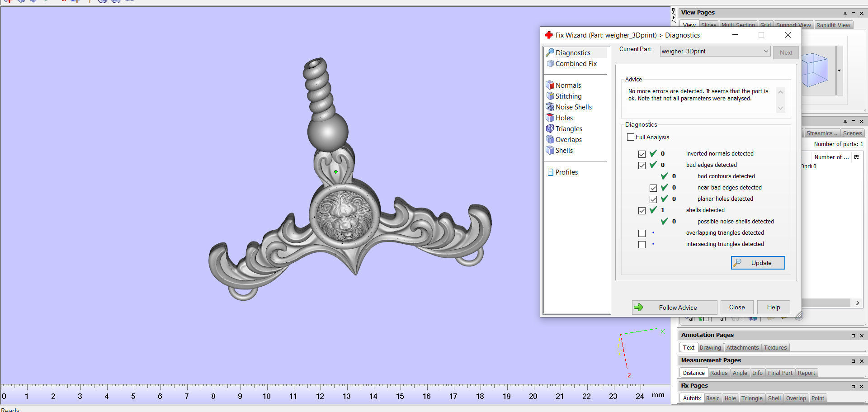Minimize the View Pages panel
Screen dimensions: 868x412
click(x=853, y=13)
